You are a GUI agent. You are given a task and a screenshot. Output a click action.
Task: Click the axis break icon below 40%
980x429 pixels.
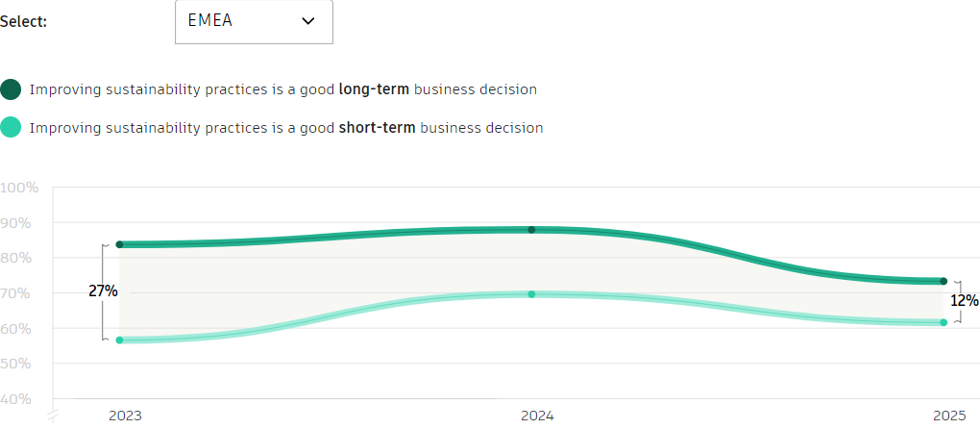click(x=54, y=415)
